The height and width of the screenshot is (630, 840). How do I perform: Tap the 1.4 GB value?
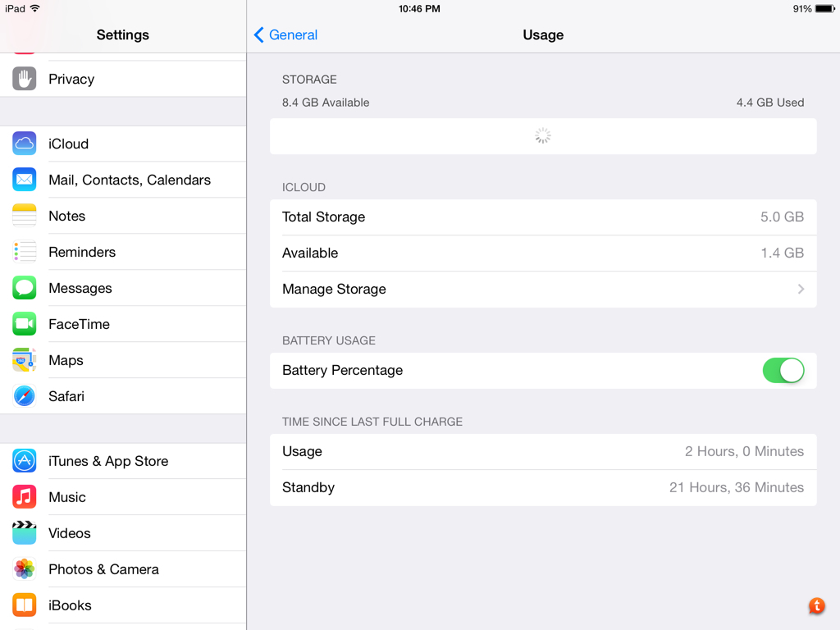(782, 253)
